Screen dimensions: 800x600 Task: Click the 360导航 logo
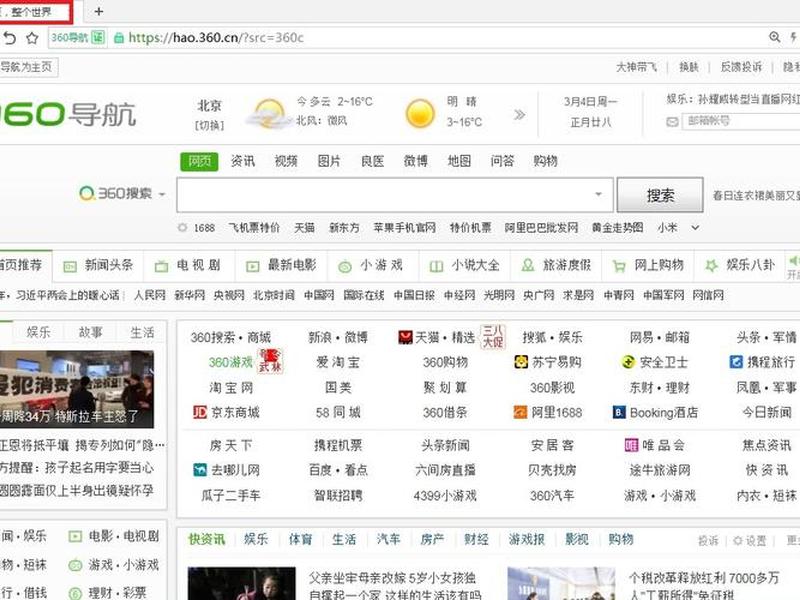67,113
